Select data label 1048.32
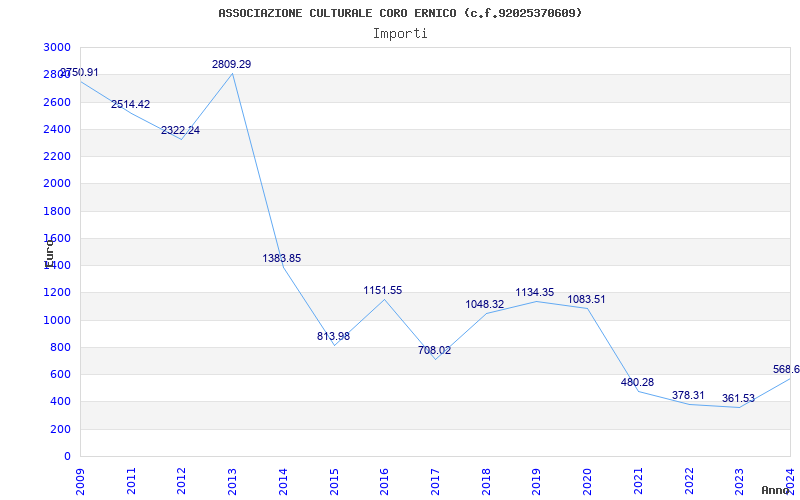The height and width of the screenshot is (500, 800). (x=485, y=304)
